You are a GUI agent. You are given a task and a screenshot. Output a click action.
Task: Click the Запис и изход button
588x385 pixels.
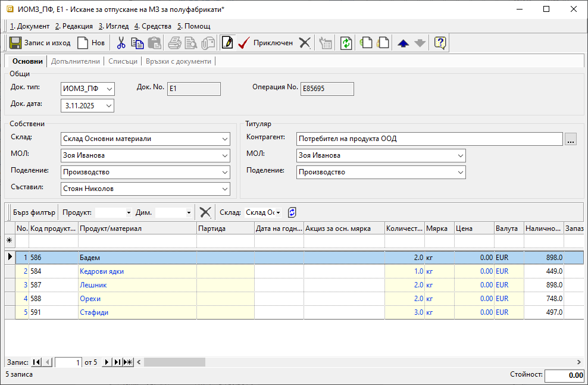tap(40, 43)
